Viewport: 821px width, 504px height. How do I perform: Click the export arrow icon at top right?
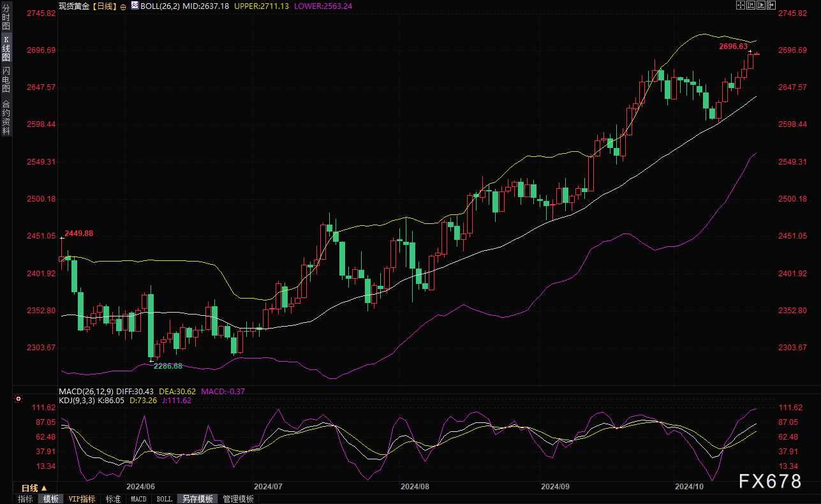[x=771, y=6]
